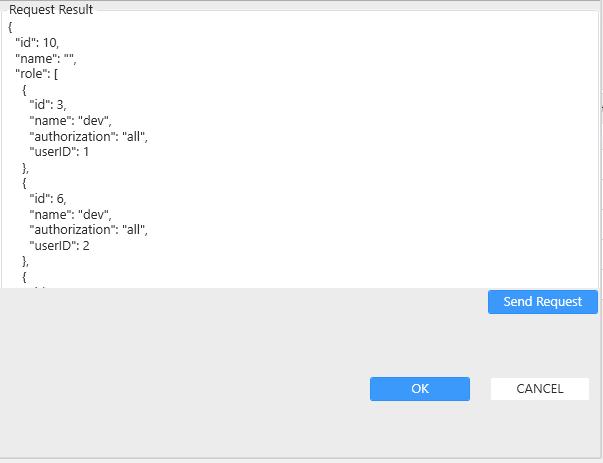Click the opening brace above "id": 6
Image resolution: width=603 pixels, height=463 pixels.
point(25,183)
